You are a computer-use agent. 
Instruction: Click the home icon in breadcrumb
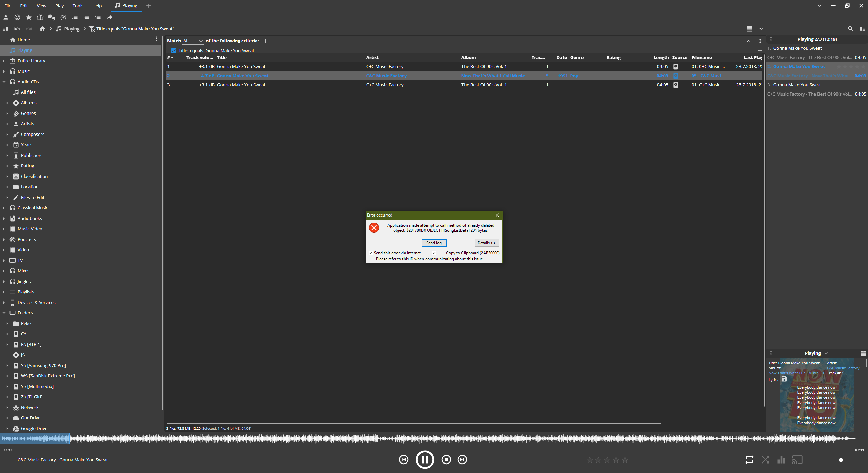pos(42,29)
